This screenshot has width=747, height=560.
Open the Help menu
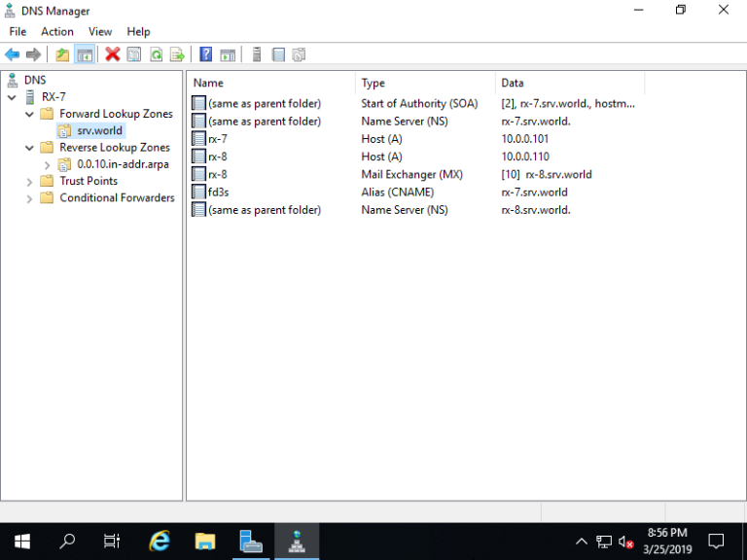pyautogui.click(x=138, y=31)
